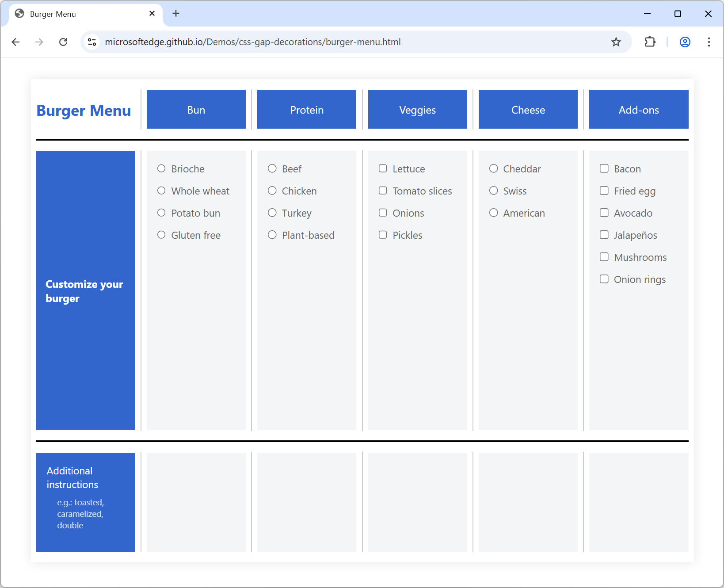Image resolution: width=724 pixels, height=588 pixels.
Task: Pick the Plant-based protein option
Action: [x=272, y=235]
